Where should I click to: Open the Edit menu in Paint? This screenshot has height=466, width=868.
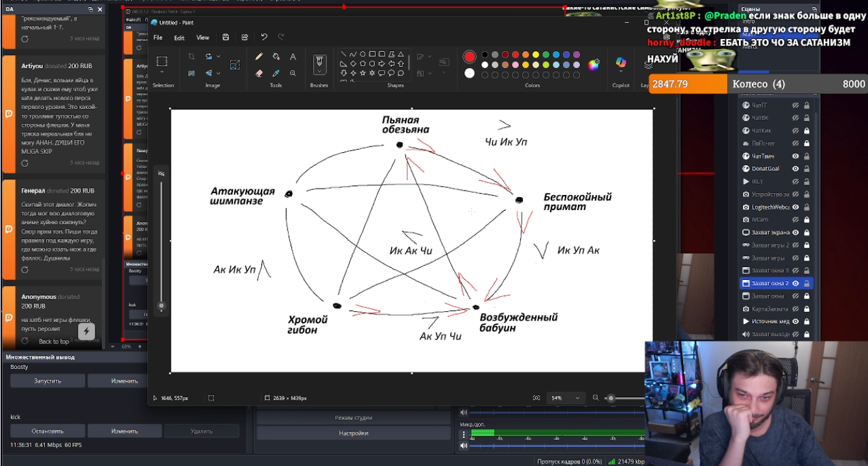[x=179, y=38]
